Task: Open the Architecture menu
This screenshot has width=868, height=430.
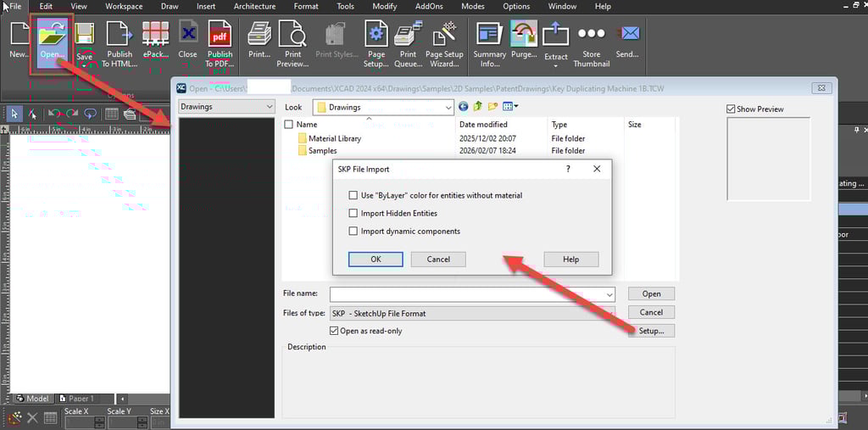Action: (x=254, y=7)
